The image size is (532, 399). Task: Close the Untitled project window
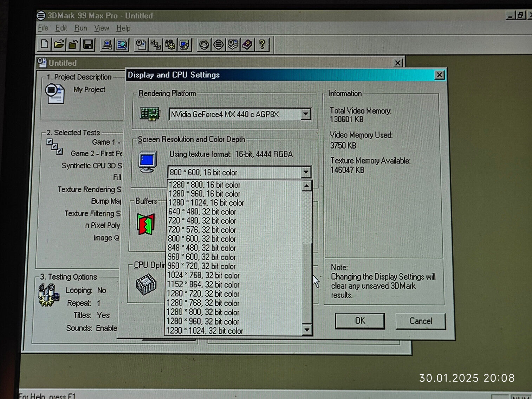coord(398,63)
